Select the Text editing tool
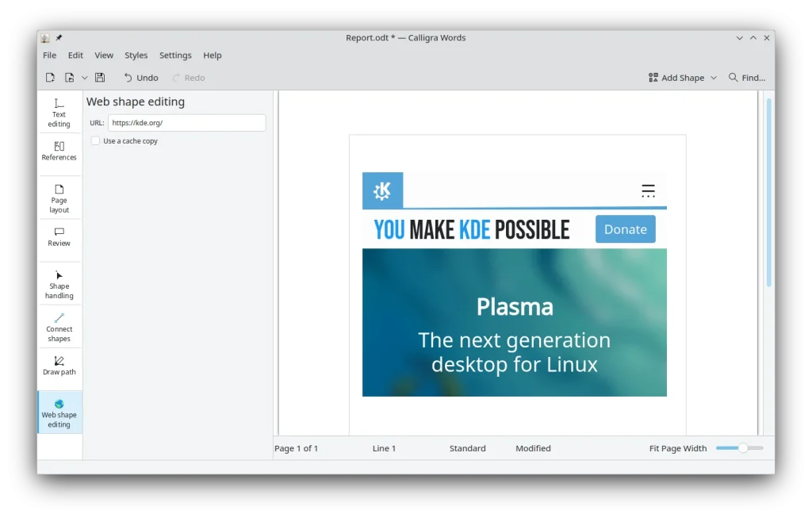The width and height of the screenshot is (812, 518). (x=59, y=113)
